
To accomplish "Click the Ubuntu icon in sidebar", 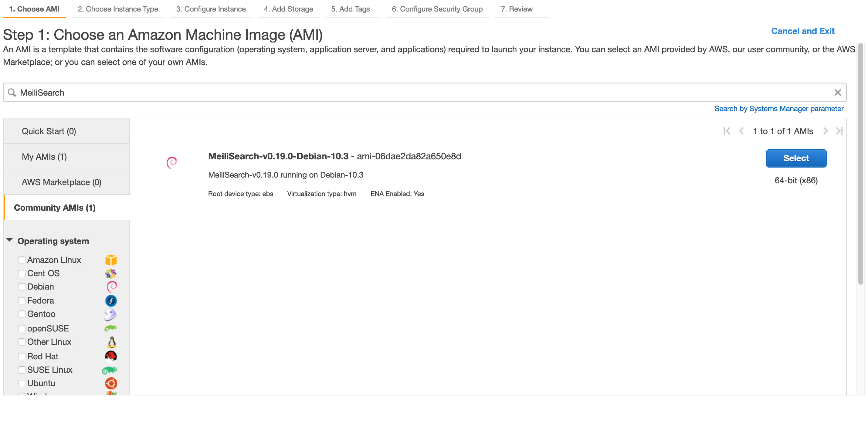I will click(x=111, y=383).
